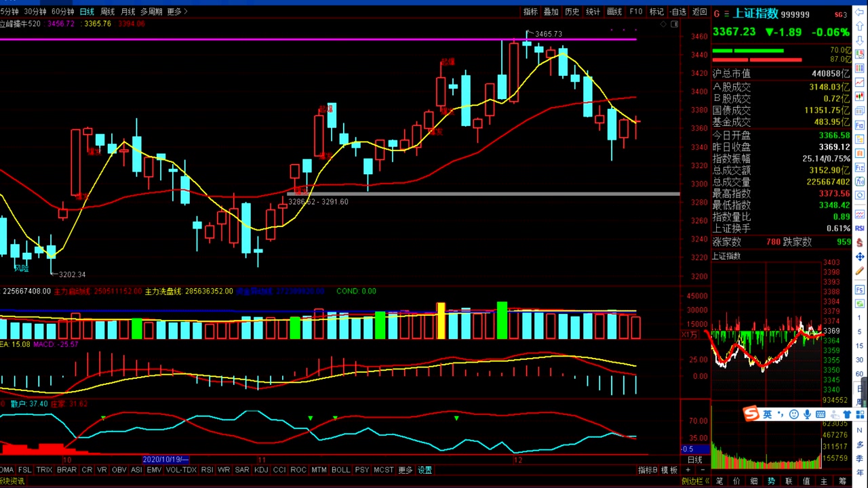Select the KDJ indicator tab
Image resolution: width=868 pixels, height=488 pixels.
261,470
